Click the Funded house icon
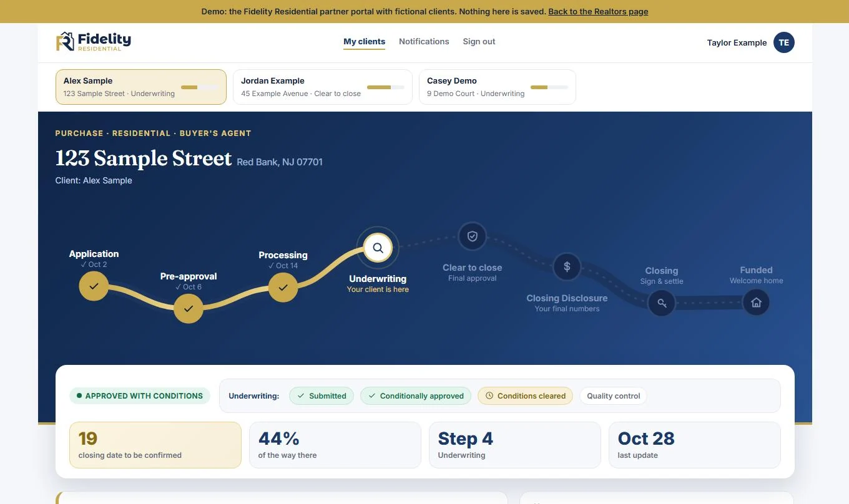Screen dimensions: 849x504 pyautogui.click(x=756, y=303)
